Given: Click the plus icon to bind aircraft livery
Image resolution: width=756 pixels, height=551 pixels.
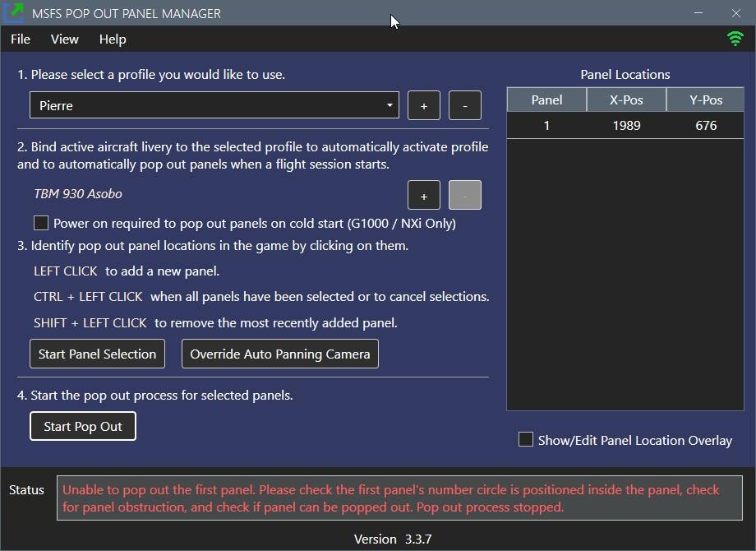Looking at the screenshot, I should coord(424,195).
